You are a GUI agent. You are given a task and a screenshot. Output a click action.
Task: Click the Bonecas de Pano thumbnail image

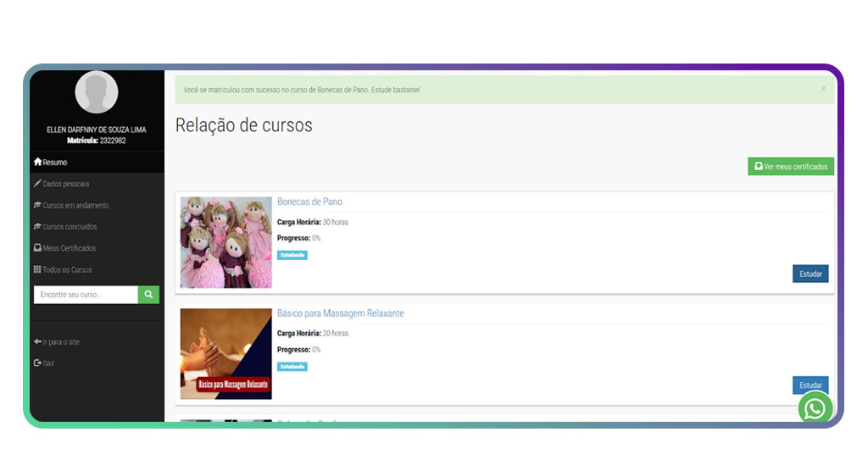[225, 242]
